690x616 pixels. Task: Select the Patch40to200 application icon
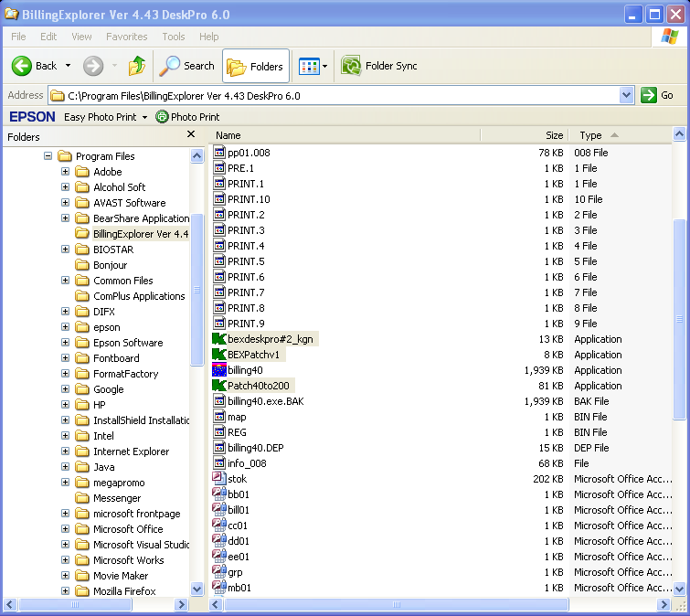point(219,386)
